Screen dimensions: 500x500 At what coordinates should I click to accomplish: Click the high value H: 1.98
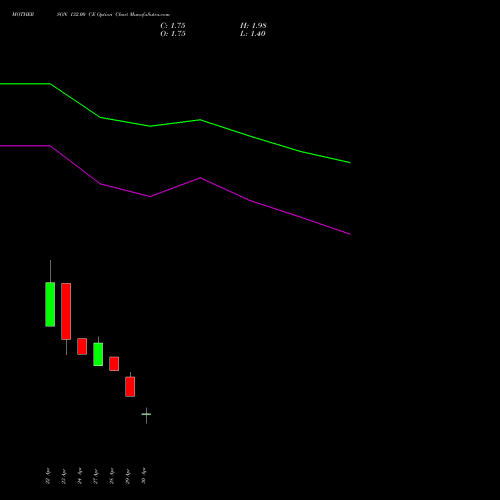253,26
